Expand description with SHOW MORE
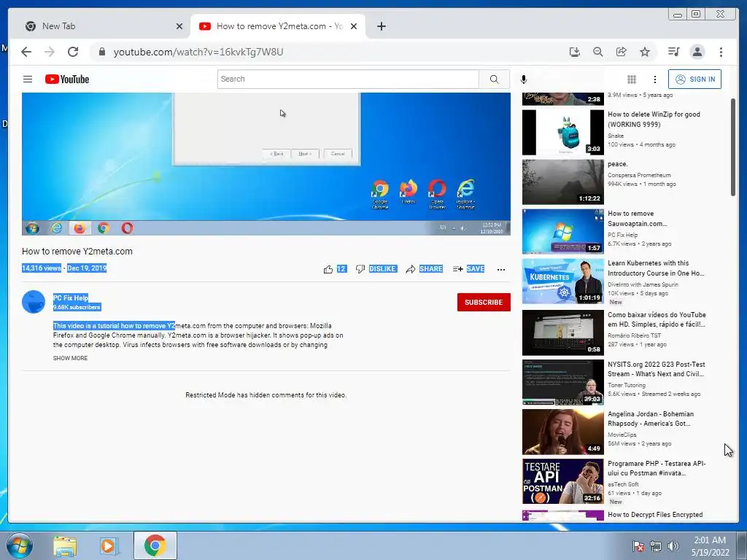The height and width of the screenshot is (560, 747). pos(71,358)
